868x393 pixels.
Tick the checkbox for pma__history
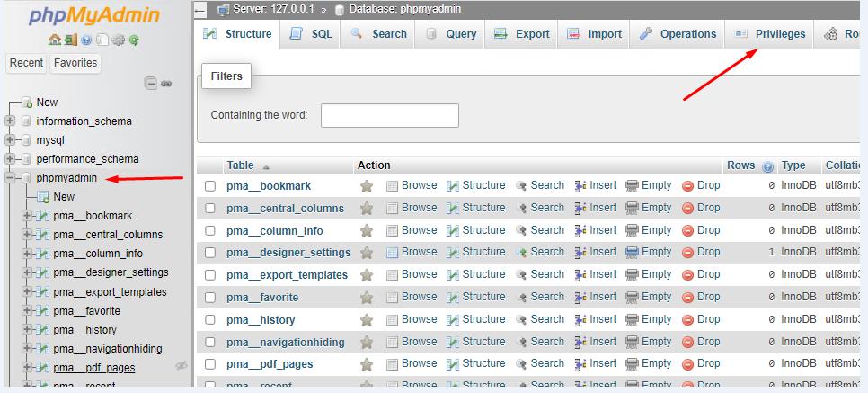click(210, 320)
